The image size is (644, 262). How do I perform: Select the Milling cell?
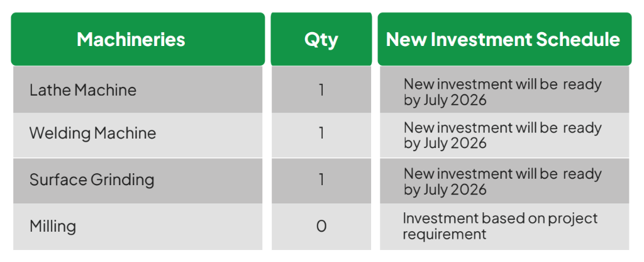138,227
